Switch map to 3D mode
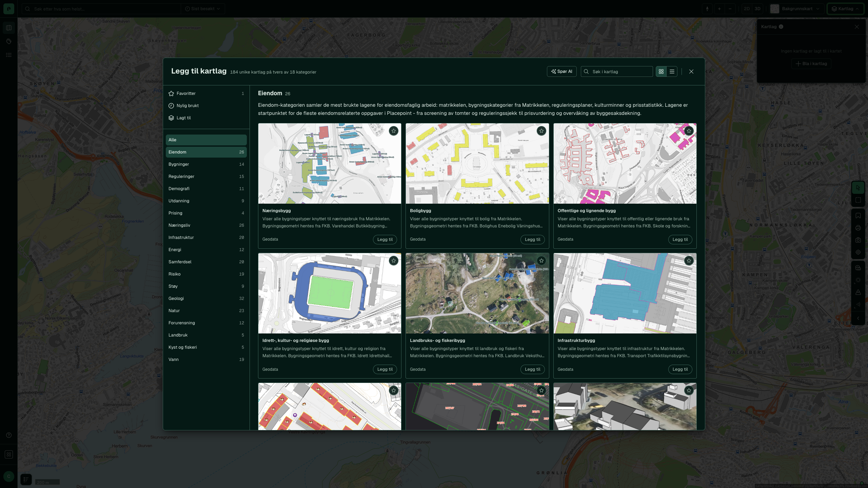 pyautogui.click(x=757, y=9)
